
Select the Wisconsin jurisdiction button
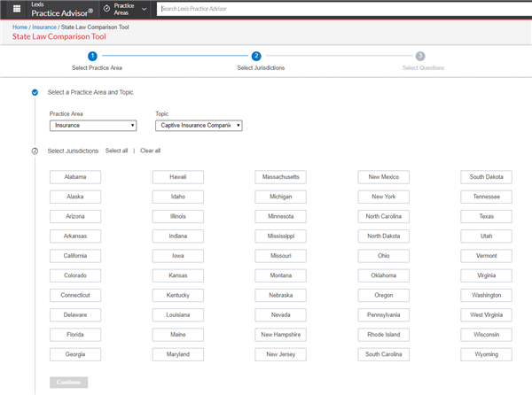[x=487, y=335]
